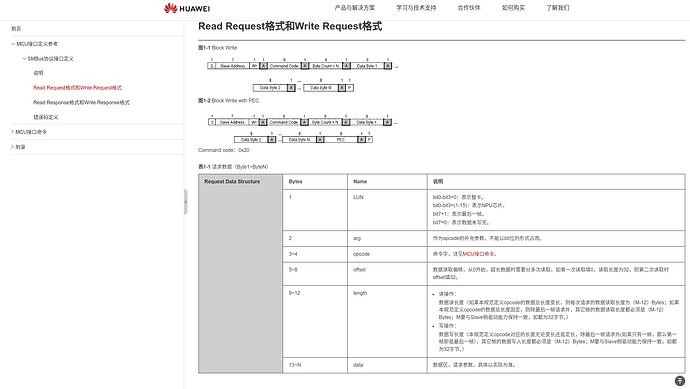Click the 图1-1 Block Write caption
690x389 pixels.
[217, 48]
